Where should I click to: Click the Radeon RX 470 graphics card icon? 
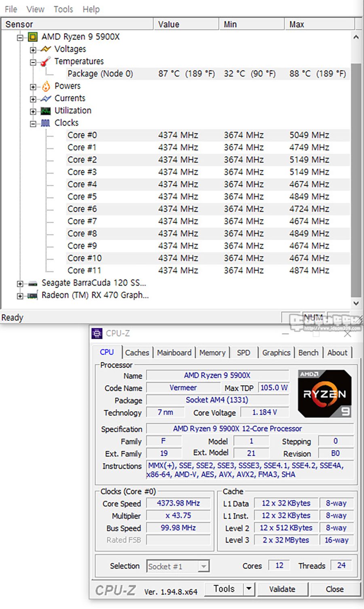pyautogui.click(x=33, y=295)
